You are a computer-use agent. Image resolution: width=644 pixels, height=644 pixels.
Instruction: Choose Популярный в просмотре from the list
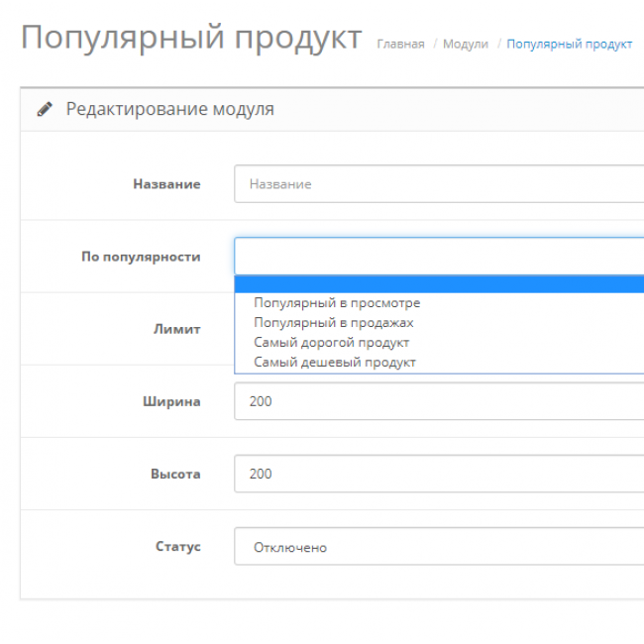tap(337, 303)
